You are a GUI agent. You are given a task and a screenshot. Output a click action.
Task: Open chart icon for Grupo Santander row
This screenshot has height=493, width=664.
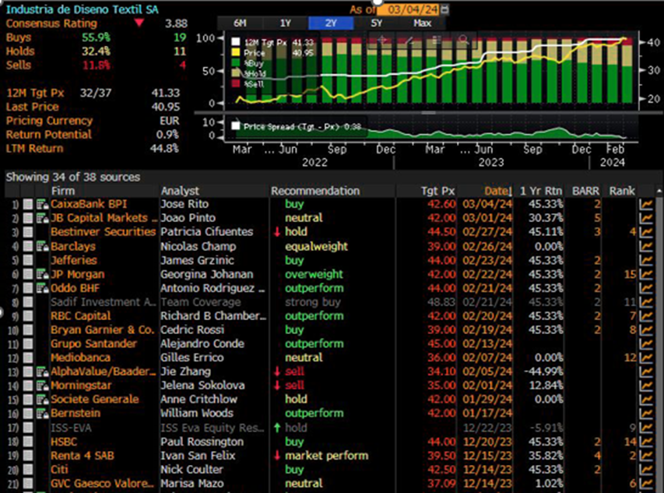coord(646,344)
